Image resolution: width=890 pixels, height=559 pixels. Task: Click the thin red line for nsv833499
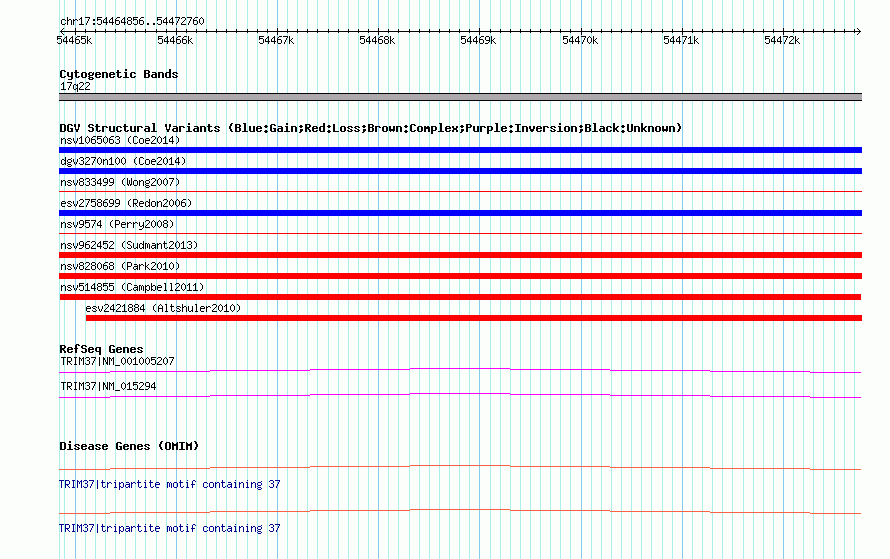(x=460, y=191)
